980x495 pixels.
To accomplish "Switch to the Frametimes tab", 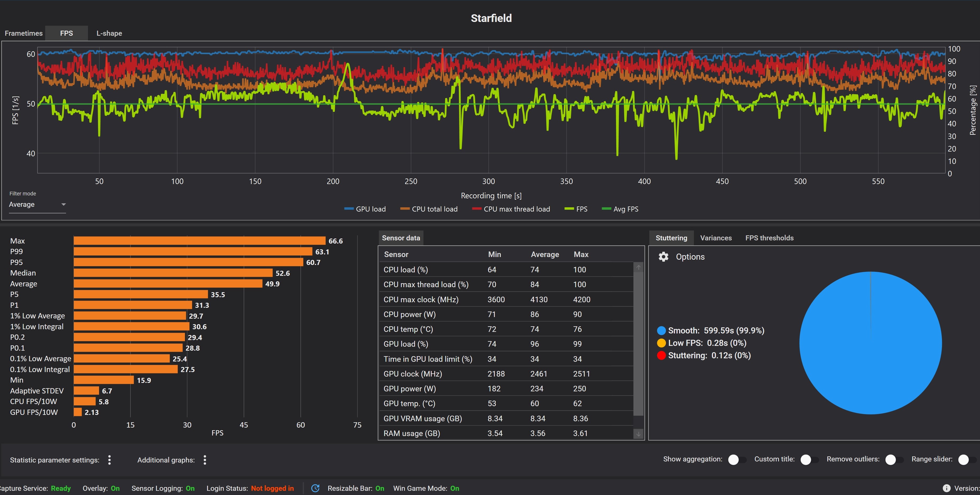I will coord(24,33).
